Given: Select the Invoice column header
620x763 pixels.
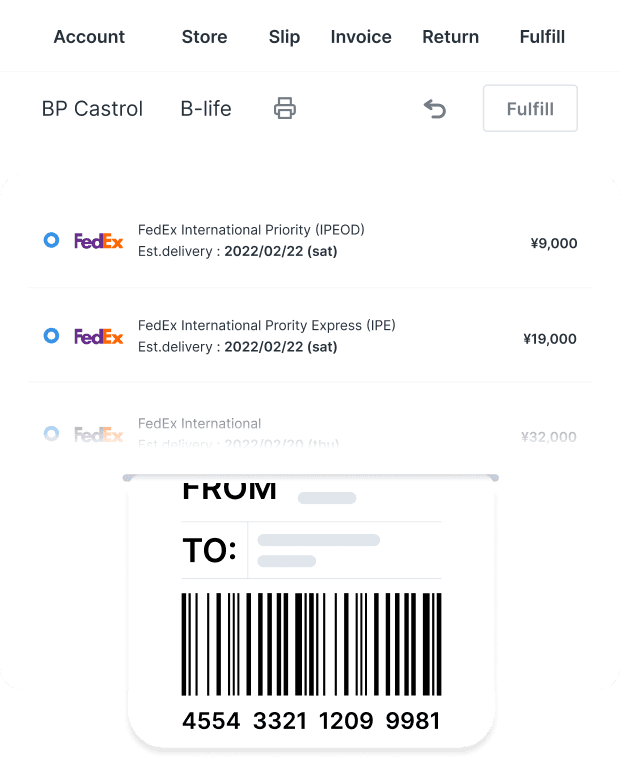Looking at the screenshot, I should (x=361, y=37).
